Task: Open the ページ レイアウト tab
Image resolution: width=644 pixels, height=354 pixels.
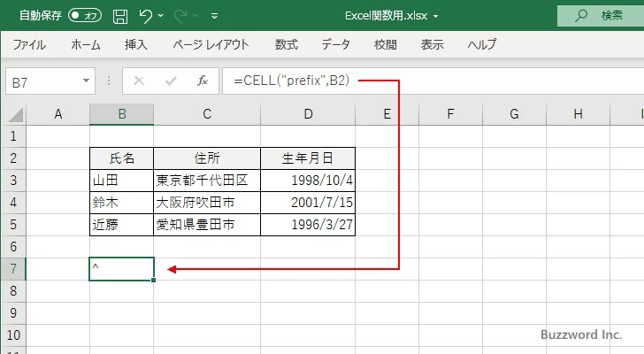Action: click(x=211, y=44)
